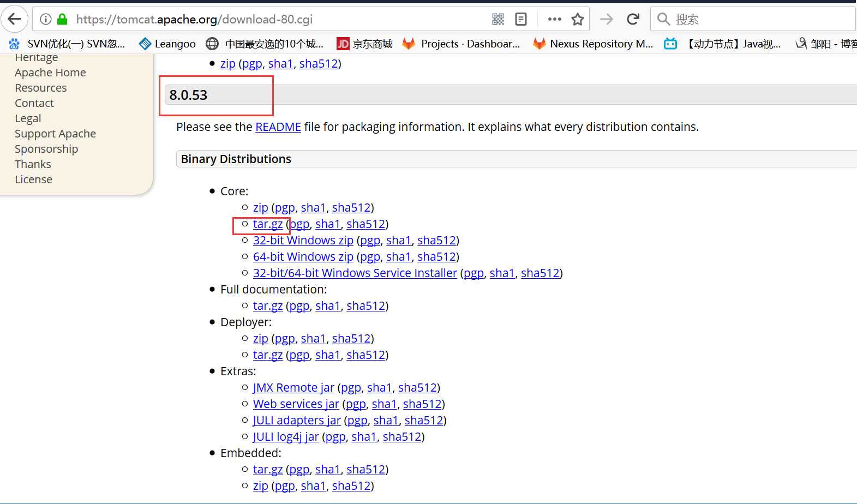
Task: Click the green secure padlock icon
Action: click(x=62, y=19)
